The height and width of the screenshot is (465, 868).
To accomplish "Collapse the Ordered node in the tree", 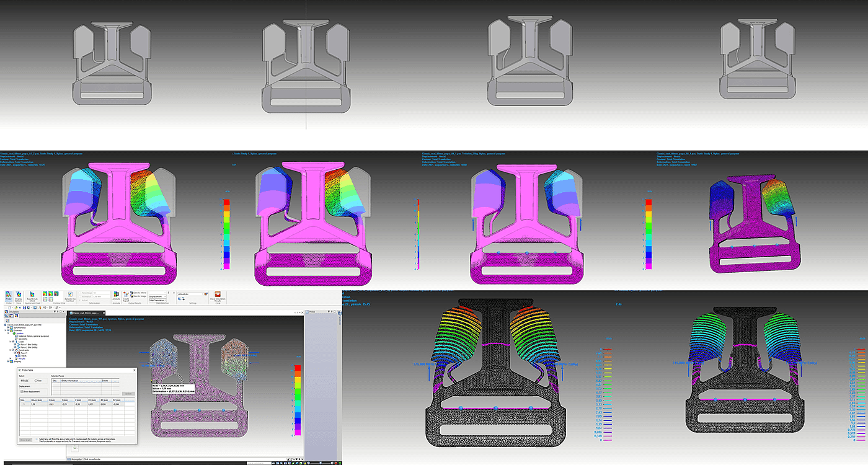I will (x=6, y=330).
